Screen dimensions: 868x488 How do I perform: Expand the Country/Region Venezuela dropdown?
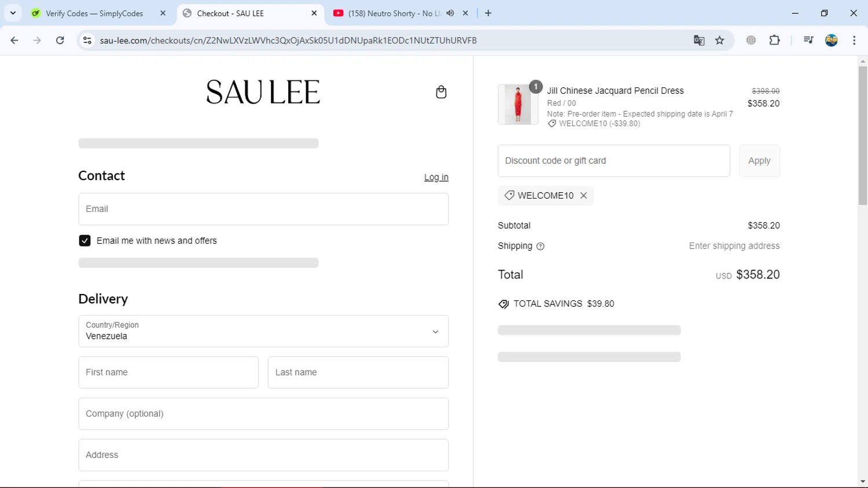tap(263, 331)
